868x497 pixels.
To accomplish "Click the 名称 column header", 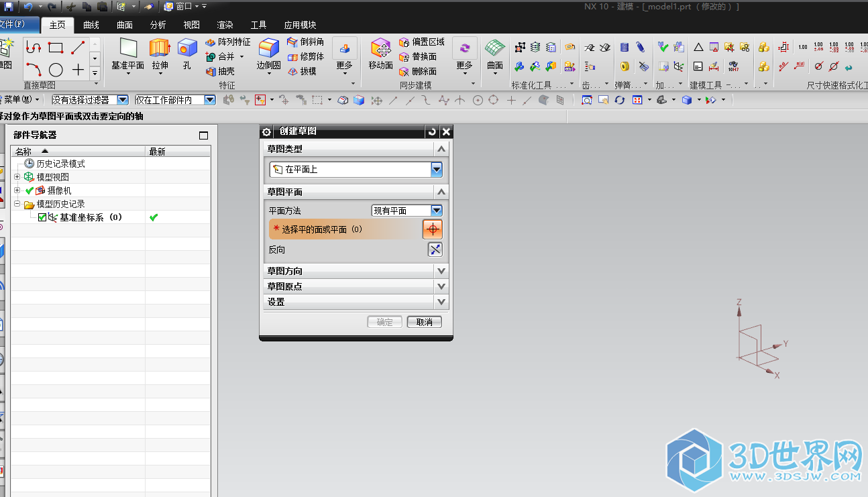I will 78,152.
